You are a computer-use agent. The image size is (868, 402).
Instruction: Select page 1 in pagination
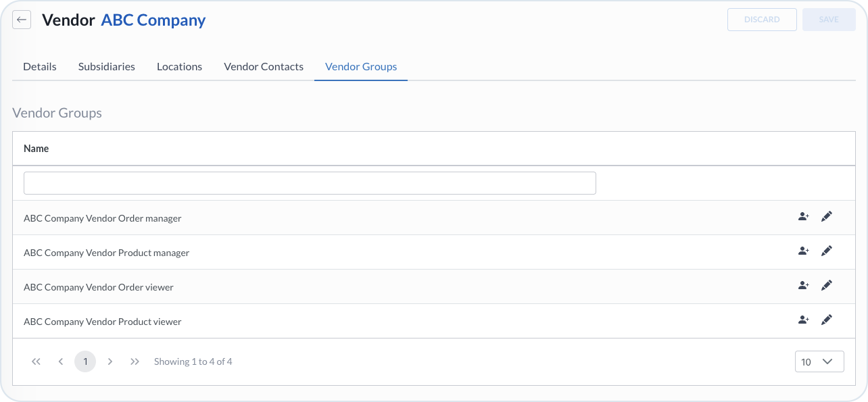tap(85, 361)
